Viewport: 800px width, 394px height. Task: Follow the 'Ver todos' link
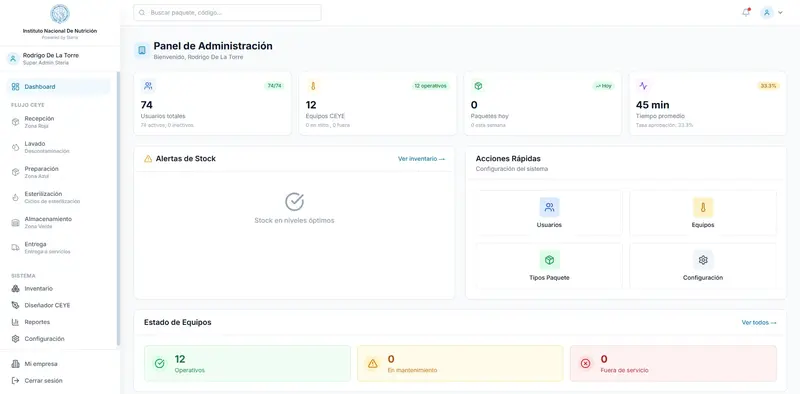[x=759, y=323]
